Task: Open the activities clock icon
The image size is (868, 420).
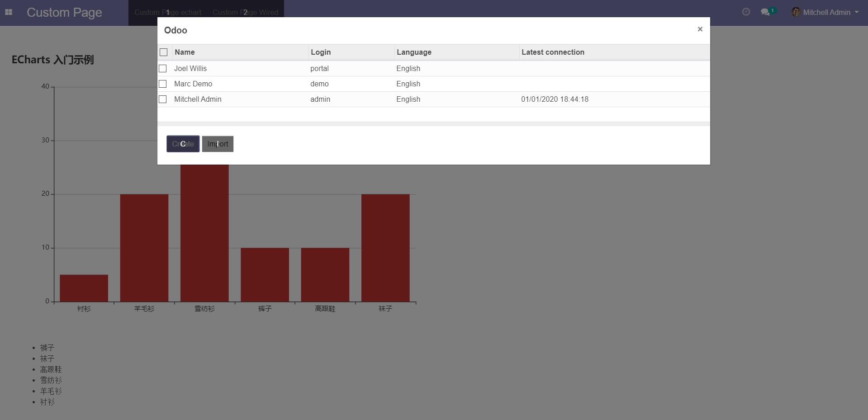Action: [x=746, y=12]
